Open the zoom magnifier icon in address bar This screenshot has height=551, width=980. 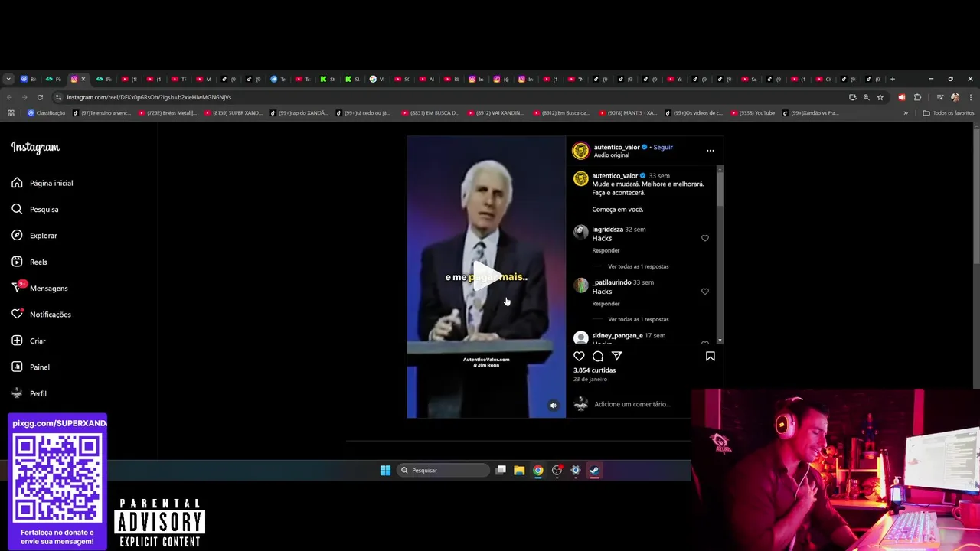[866, 97]
